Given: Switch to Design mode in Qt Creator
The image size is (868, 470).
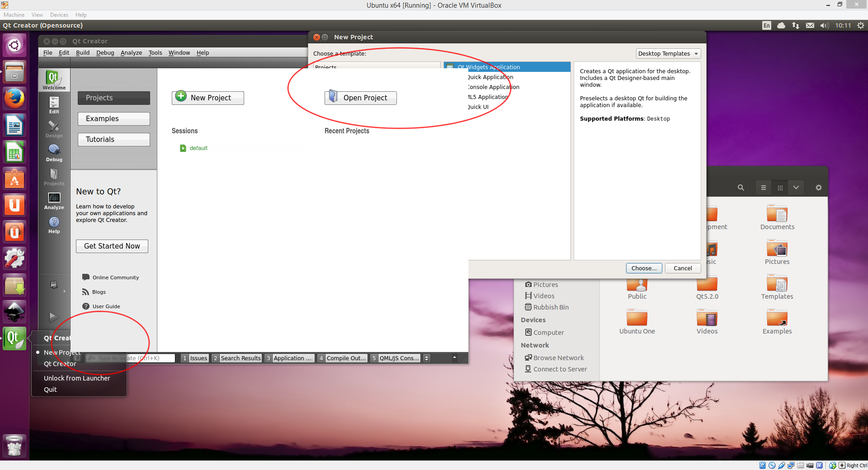Looking at the screenshot, I should 54,129.
